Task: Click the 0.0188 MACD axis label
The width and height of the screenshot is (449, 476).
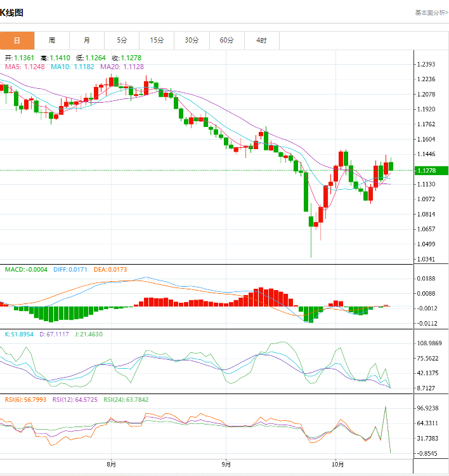Action: (426, 279)
